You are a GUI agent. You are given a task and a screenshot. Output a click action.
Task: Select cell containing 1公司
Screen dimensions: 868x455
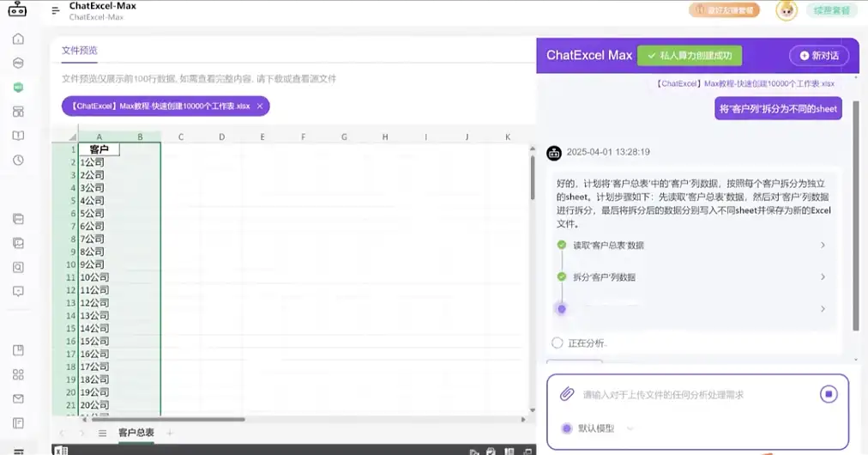tap(99, 162)
